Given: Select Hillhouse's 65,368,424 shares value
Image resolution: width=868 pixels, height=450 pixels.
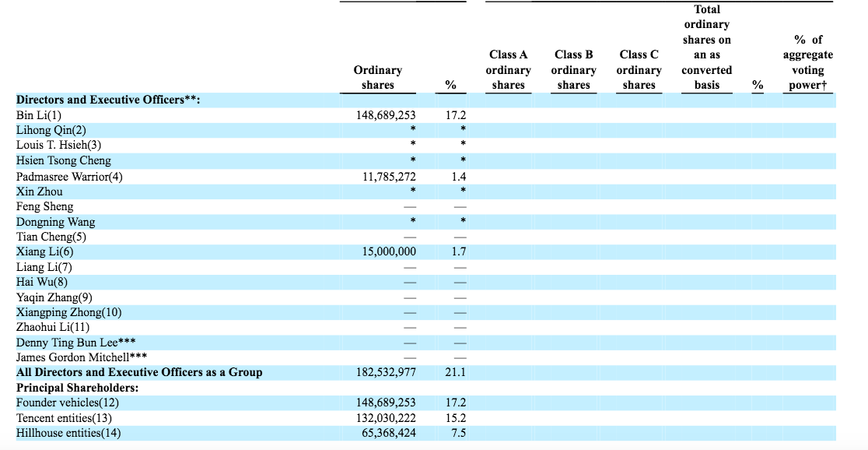Looking at the screenshot, I should coord(389,433).
